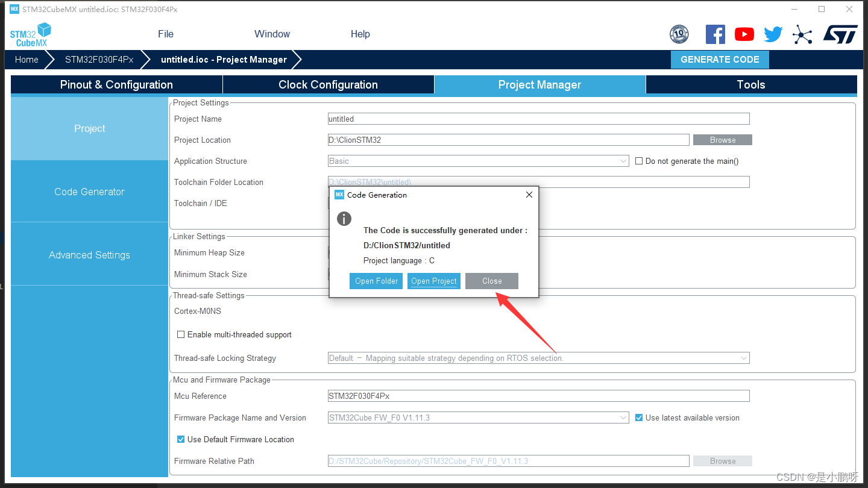Image resolution: width=868 pixels, height=488 pixels.
Task: Click the Toolchain / IDE label
Action: [x=201, y=203]
